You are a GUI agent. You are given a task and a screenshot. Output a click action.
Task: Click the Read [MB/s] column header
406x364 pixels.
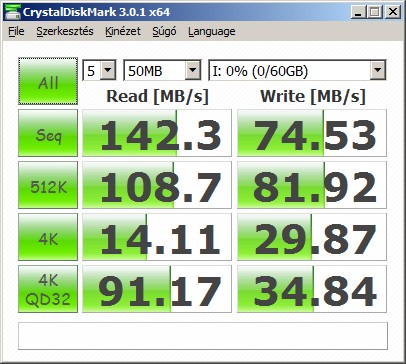(x=157, y=97)
